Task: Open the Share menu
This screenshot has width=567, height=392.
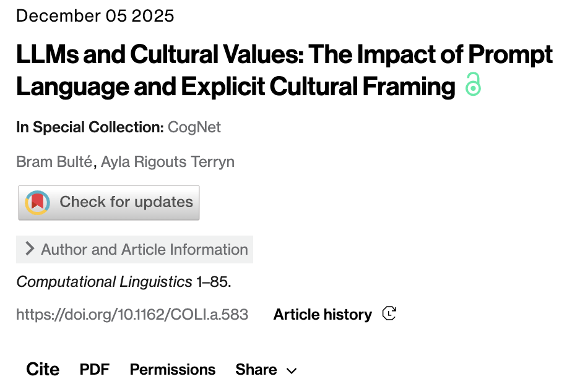Action: point(256,370)
